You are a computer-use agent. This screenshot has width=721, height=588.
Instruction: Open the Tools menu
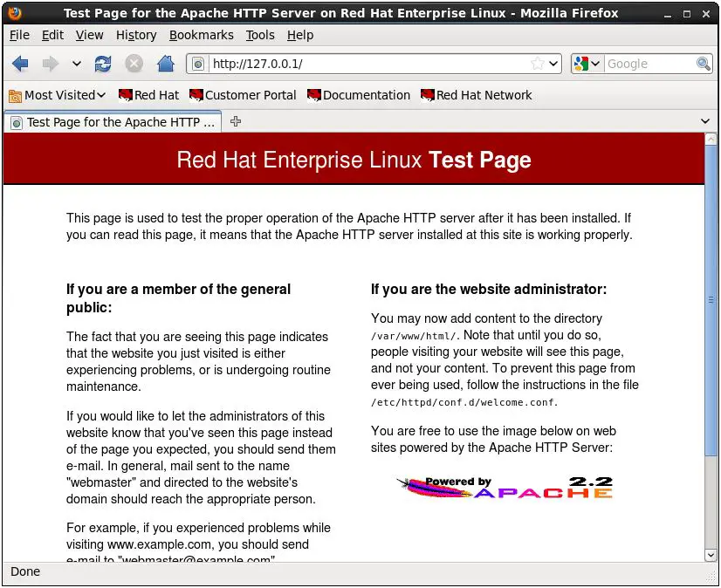pyautogui.click(x=259, y=35)
